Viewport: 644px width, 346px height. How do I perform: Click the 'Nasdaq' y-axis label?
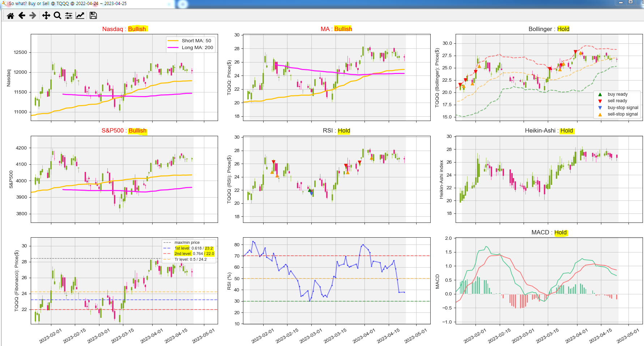point(9,78)
